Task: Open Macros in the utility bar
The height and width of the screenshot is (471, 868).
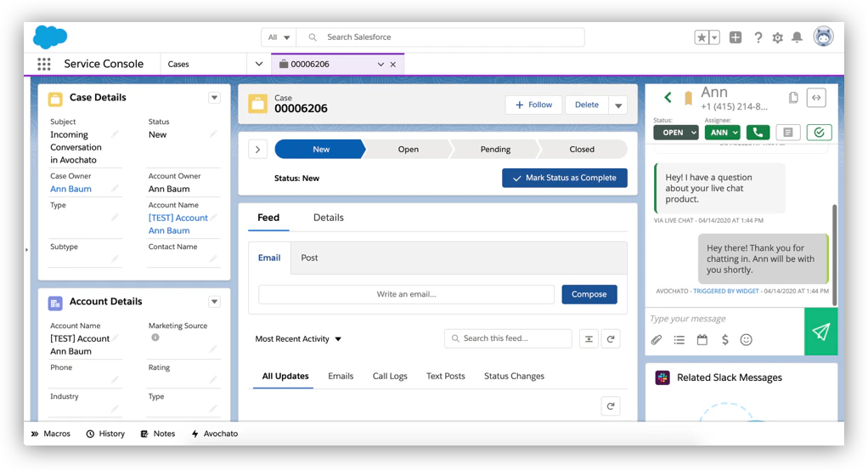Action: [x=52, y=434]
